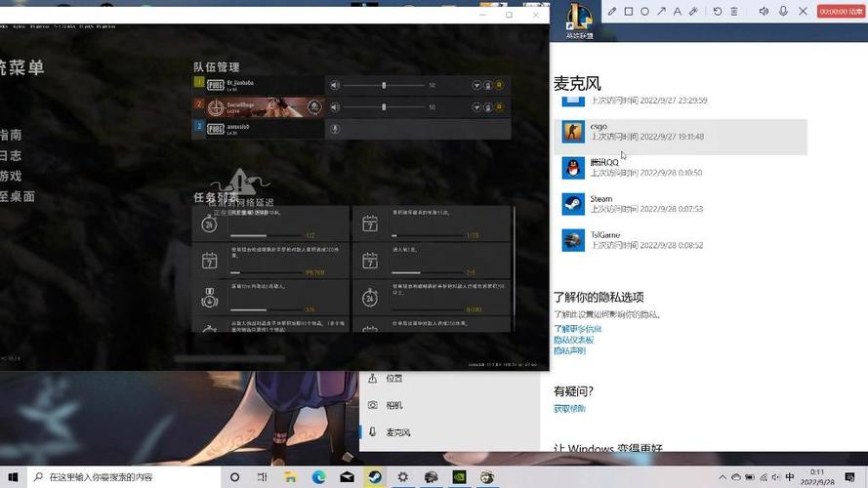Open Task View from taskbar
The image size is (868, 488).
(x=263, y=477)
